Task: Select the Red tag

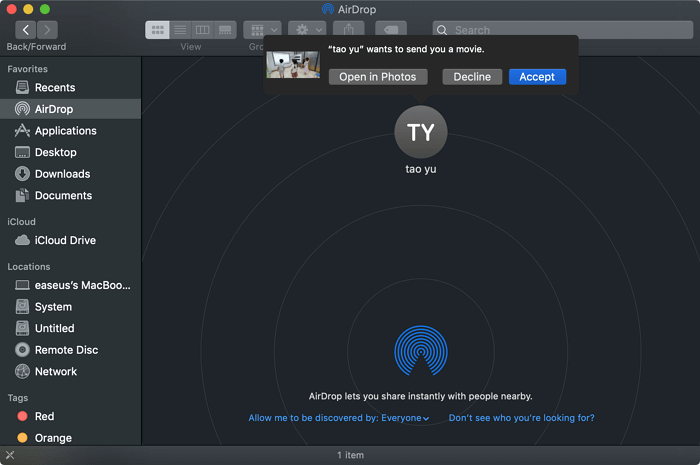Action: 44,416
